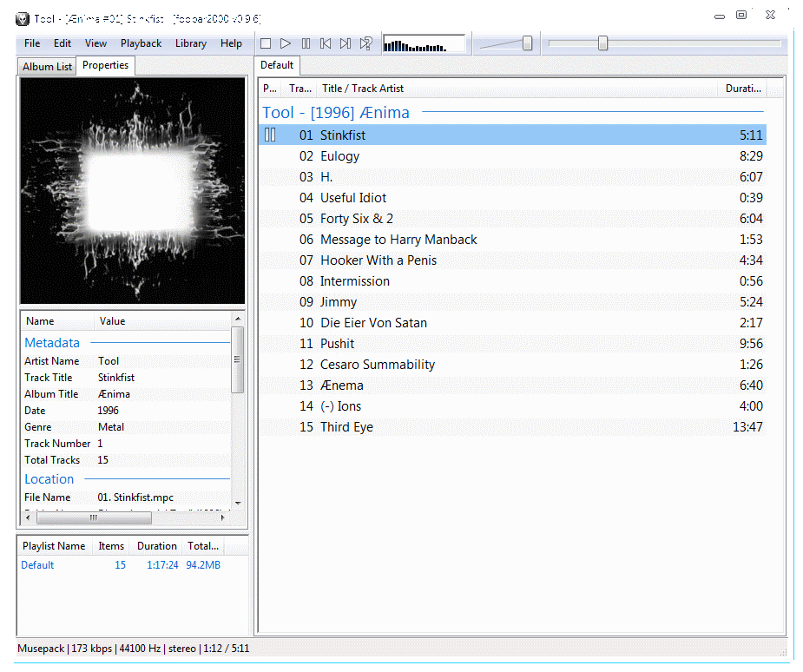This screenshot has width=803, height=672.
Task: Open the Playback menu
Action: pos(141,43)
